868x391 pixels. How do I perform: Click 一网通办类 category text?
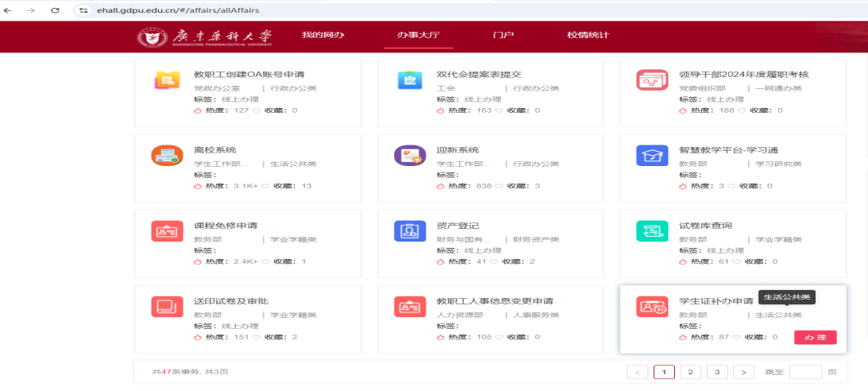pos(778,89)
